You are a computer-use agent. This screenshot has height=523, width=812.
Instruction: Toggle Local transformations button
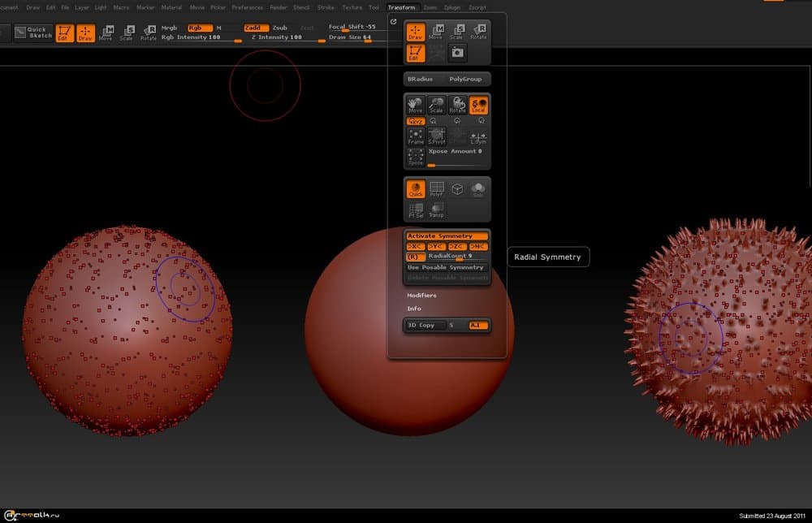[x=479, y=105]
